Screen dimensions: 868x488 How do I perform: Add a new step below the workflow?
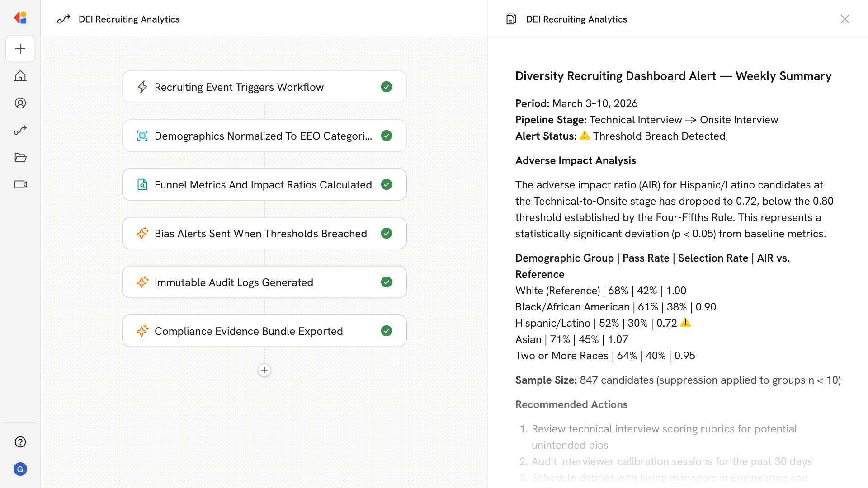pyautogui.click(x=264, y=370)
